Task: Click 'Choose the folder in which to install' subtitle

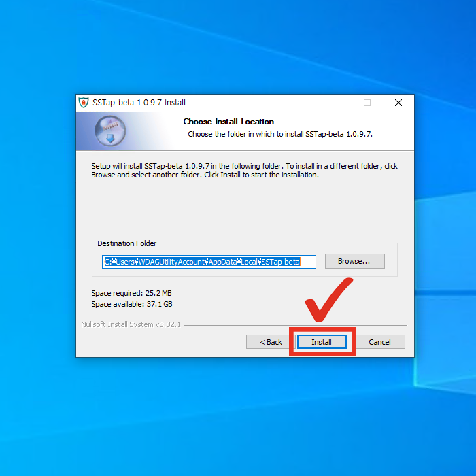Action: 280,134
